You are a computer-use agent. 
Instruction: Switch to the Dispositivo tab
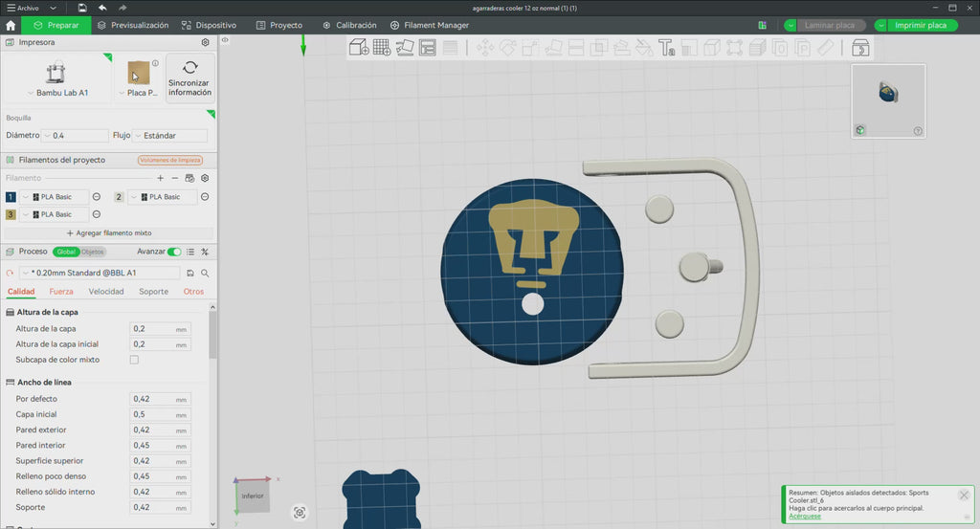click(209, 26)
